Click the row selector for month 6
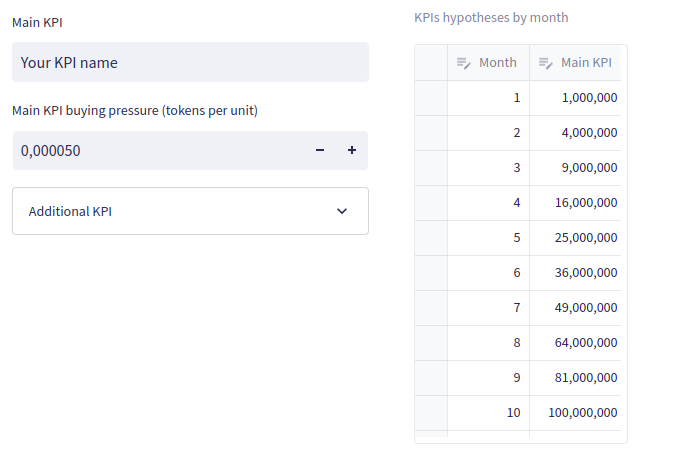The width and height of the screenshot is (695, 453). 431,273
